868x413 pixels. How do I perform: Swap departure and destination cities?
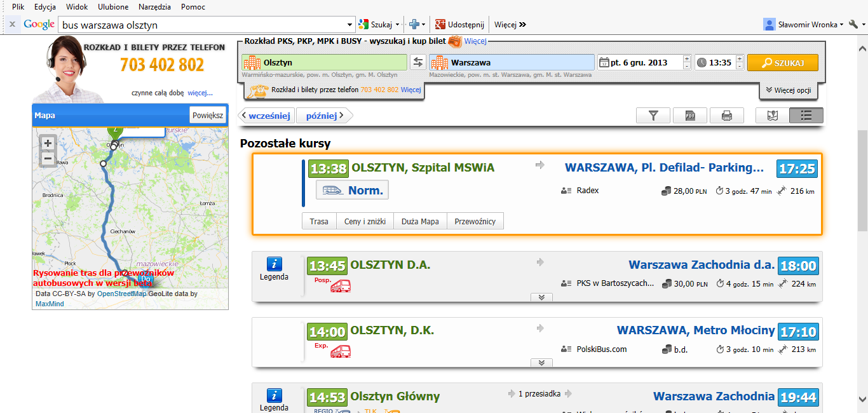click(418, 62)
